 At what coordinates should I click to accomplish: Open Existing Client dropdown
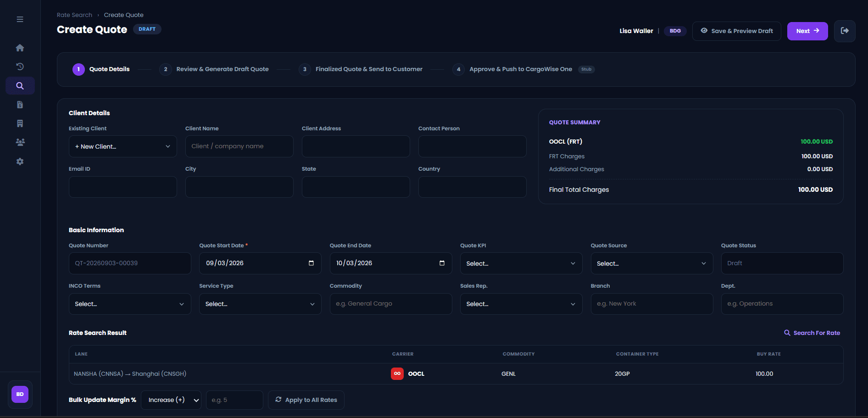(x=122, y=146)
